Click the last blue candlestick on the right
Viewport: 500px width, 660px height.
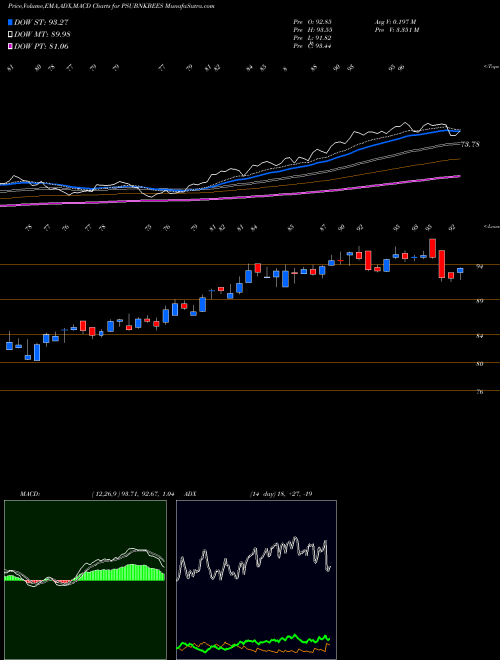460,271
